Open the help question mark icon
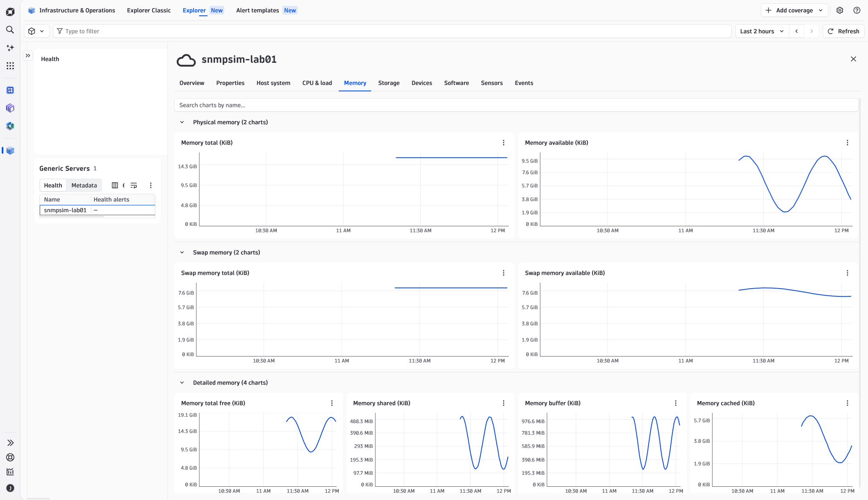The height and width of the screenshot is (500, 868). pos(857,10)
